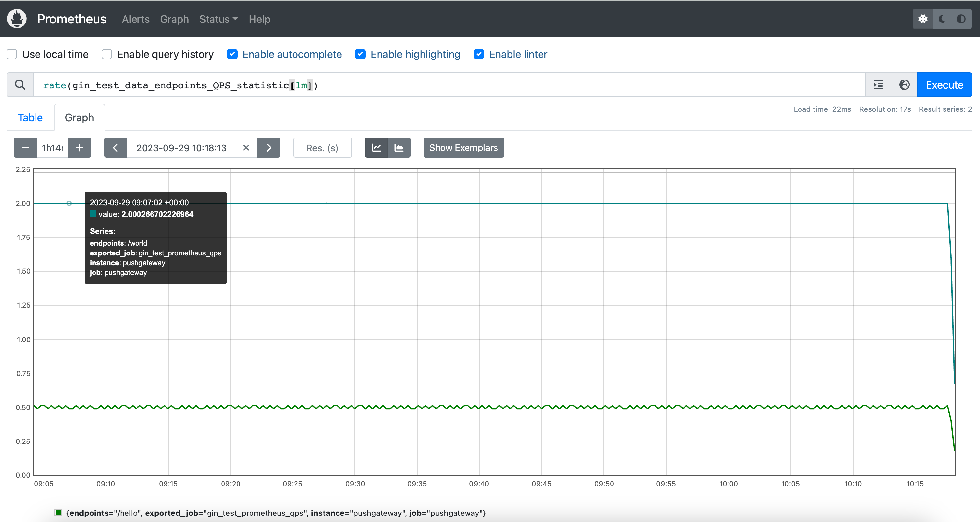980x522 pixels.
Task: Click the inspector icon next to format icon
Action: click(904, 85)
